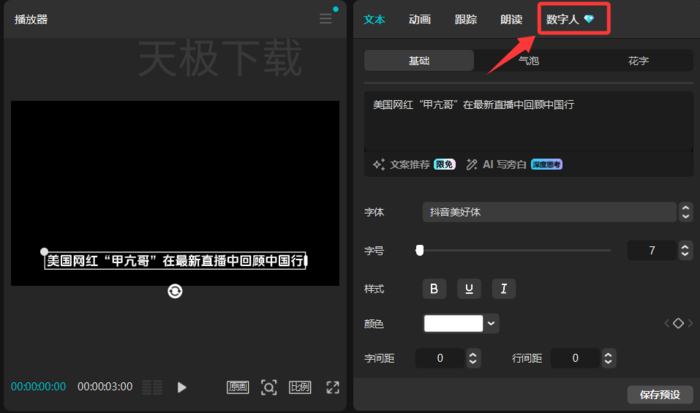Toggle bold text style
700x413 pixels.
point(434,289)
